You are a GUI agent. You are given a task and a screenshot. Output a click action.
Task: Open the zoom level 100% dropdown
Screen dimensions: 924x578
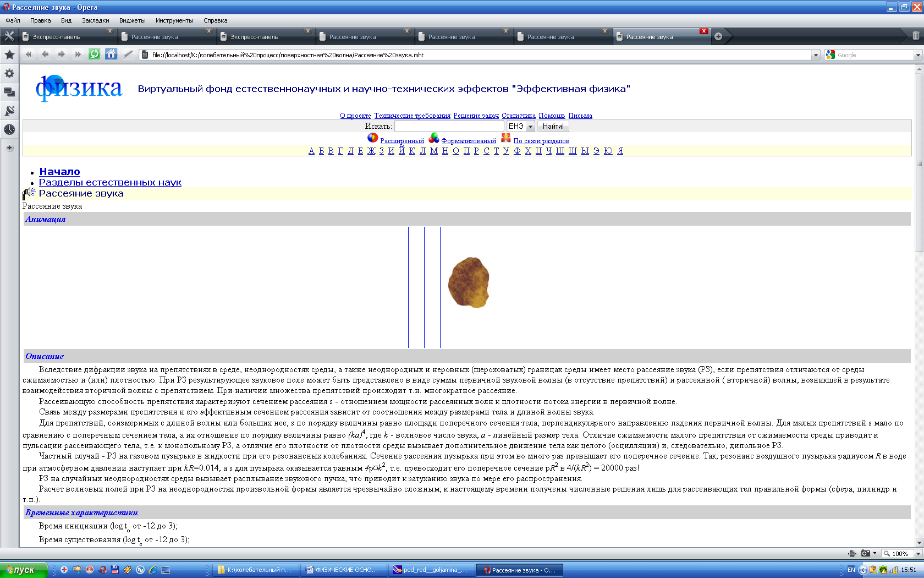(917, 554)
